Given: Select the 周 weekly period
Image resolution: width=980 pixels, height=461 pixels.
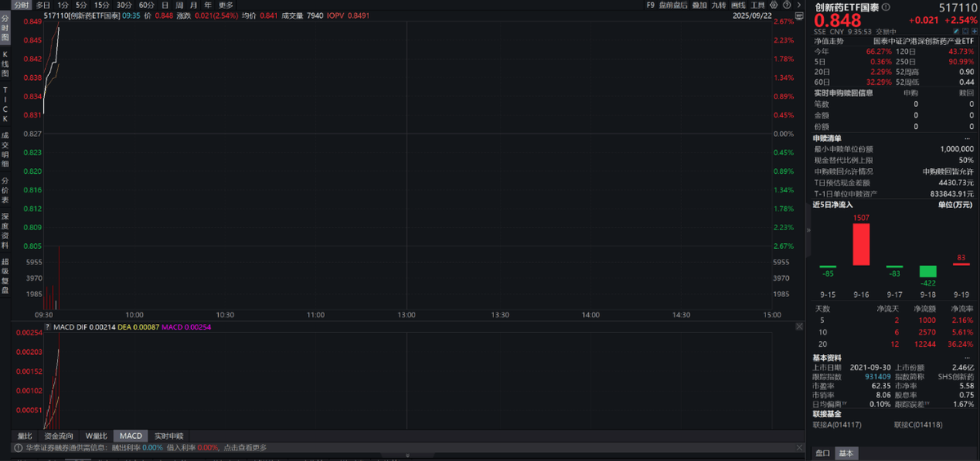Looking at the screenshot, I should (x=179, y=5).
